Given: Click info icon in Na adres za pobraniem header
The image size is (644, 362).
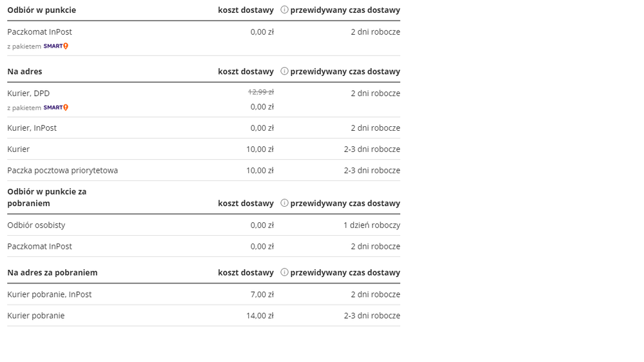Looking at the screenshot, I should pyautogui.click(x=284, y=272).
